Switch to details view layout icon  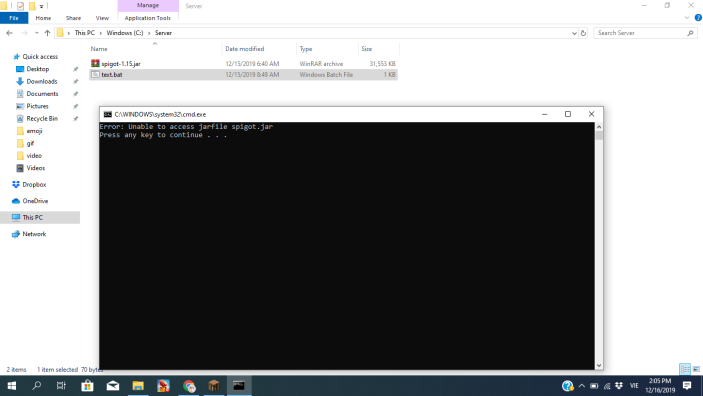coord(685,369)
